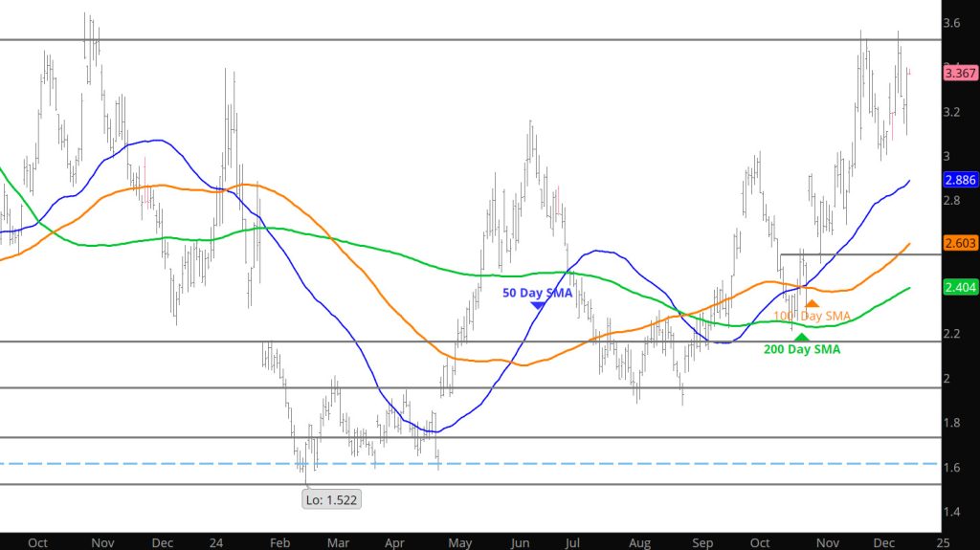Click the blue 50 Day SMA triangle marker
Image resolution: width=980 pixels, height=550 pixels.
tap(538, 306)
